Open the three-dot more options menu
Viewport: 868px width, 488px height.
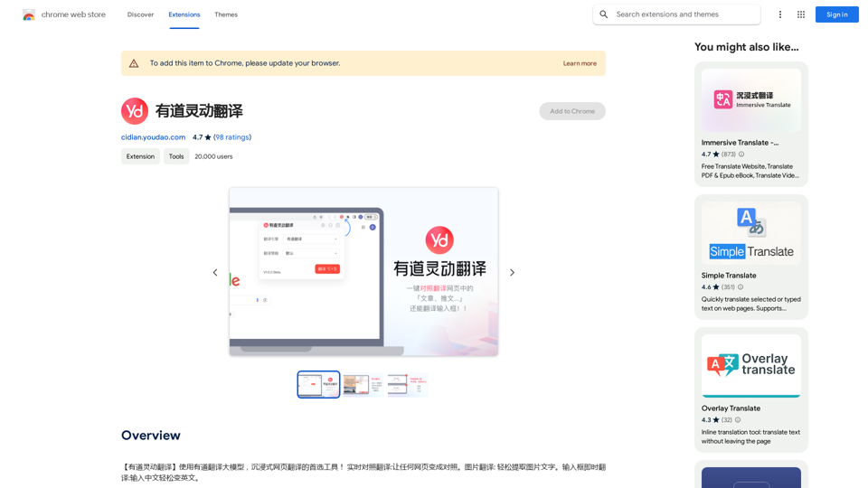tap(780, 14)
